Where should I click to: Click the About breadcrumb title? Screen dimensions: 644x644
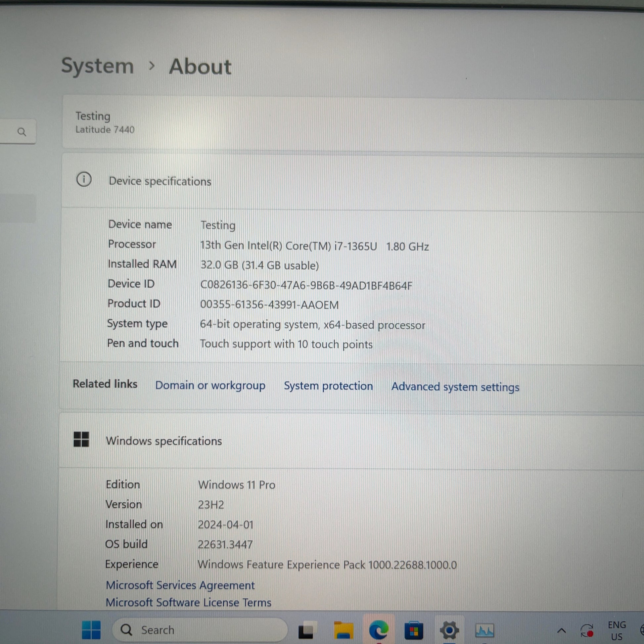coord(200,67)
